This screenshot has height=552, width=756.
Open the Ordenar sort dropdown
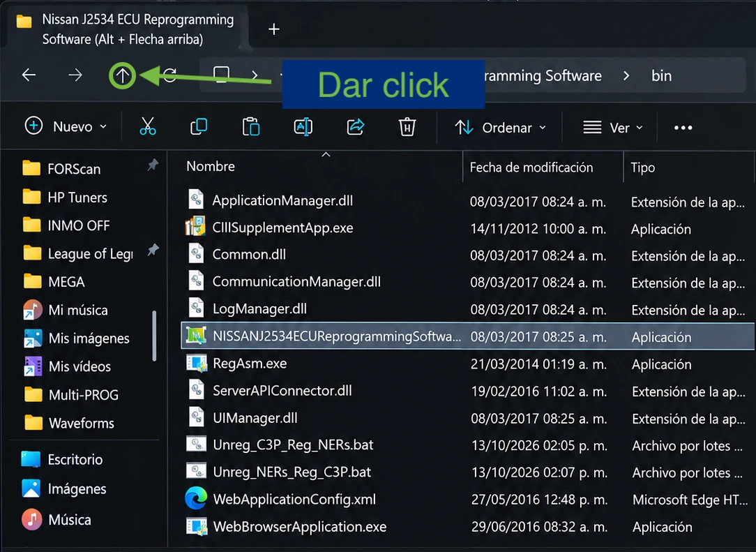[x=501, y=128]
